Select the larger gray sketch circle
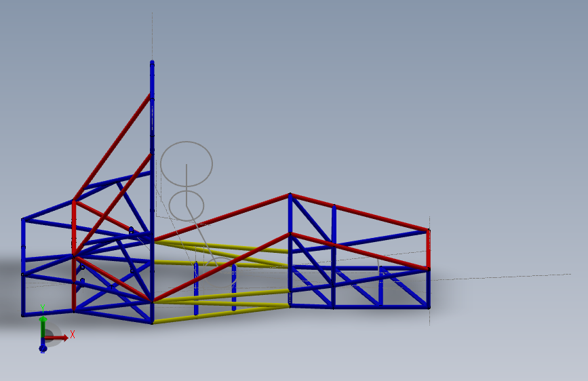This screenshot has width=588, height=381. (187, 164)
